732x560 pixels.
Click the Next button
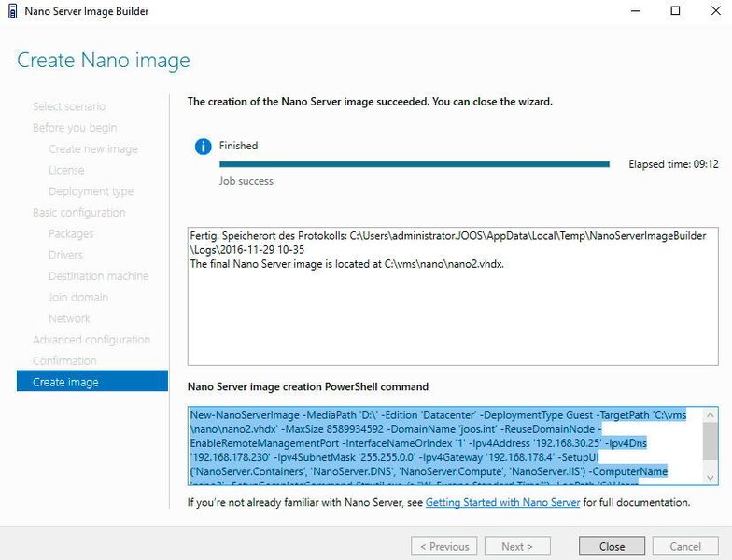517,546
